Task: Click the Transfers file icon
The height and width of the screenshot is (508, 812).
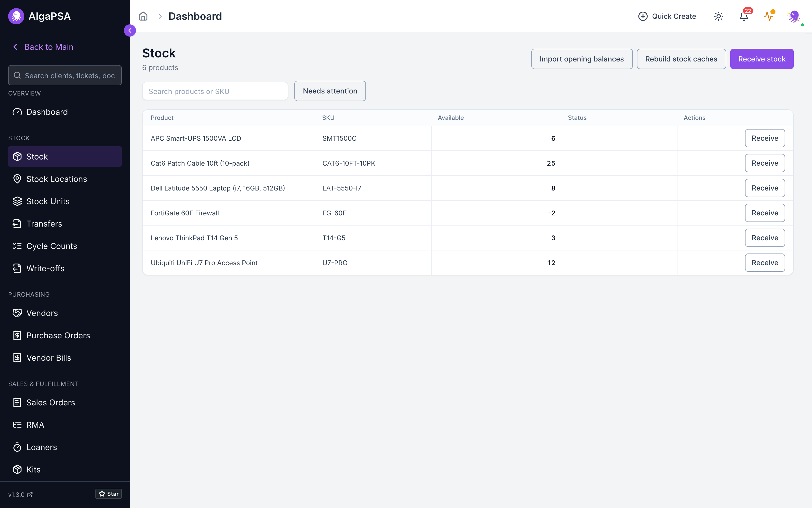Action: point(17,224)
